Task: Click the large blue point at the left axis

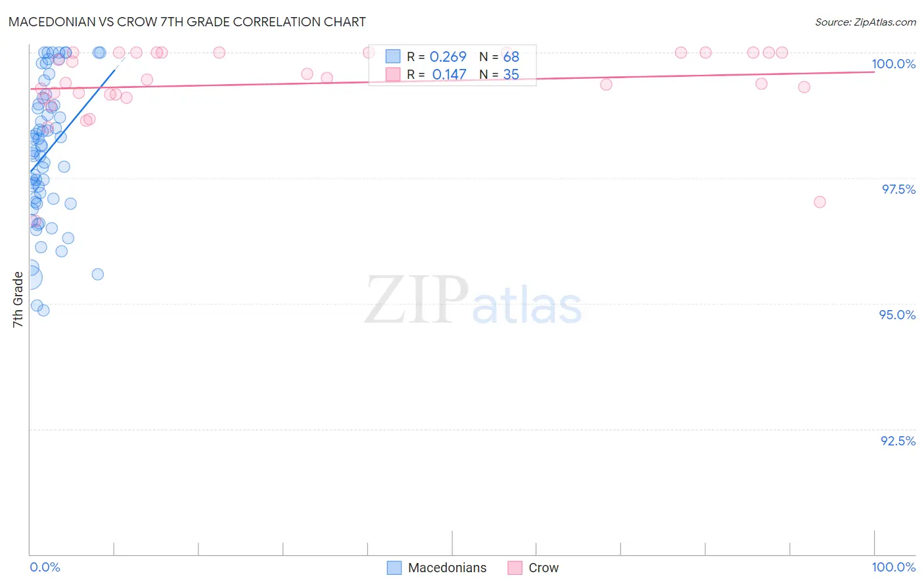Action: pyautogui.click(x=30, y=278)
